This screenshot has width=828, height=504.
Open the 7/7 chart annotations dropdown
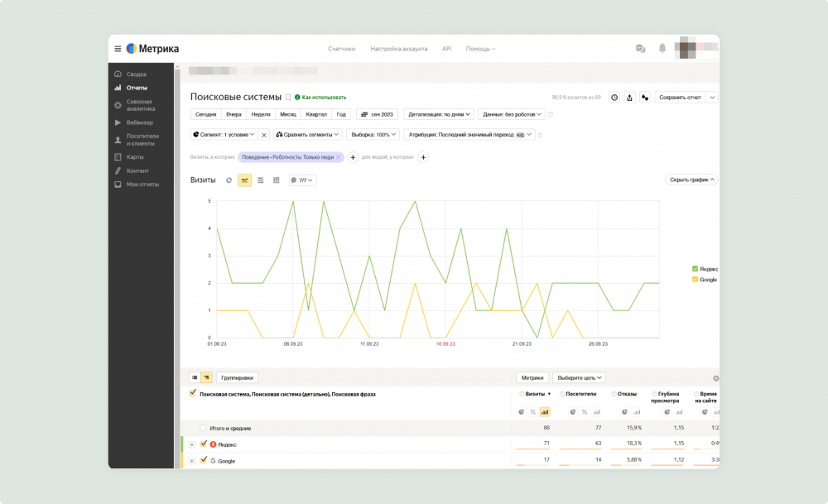pos(302,180)
